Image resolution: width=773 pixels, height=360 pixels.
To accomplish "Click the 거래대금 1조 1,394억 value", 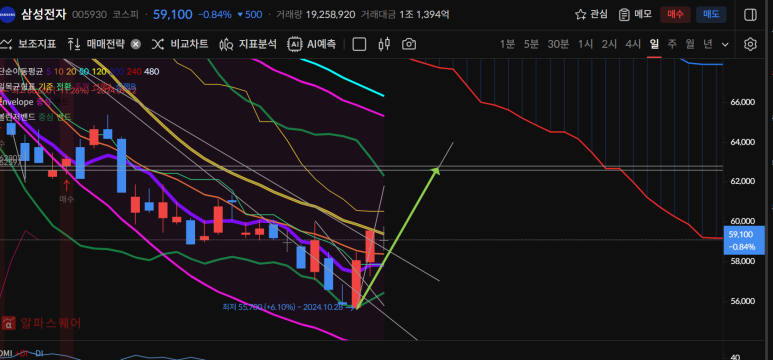I will [423, 15].
